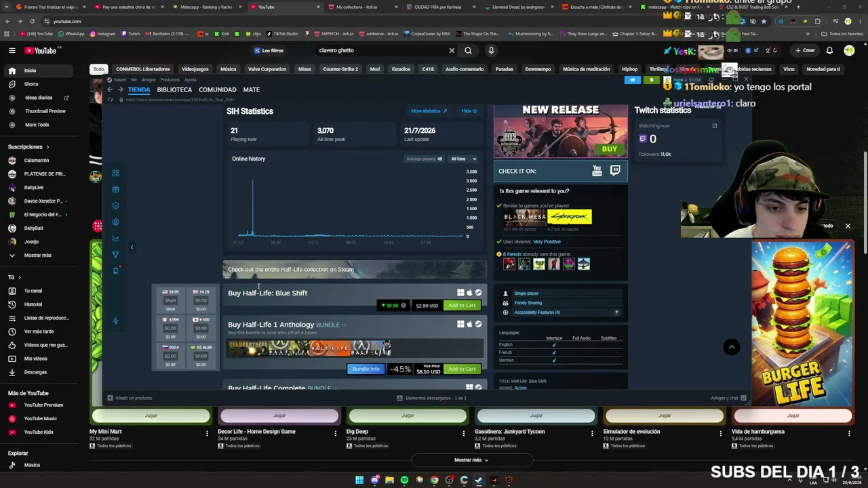The height and width of the screenshot is (488, 868).
Task: Click Añadir un producto in Steam footer
Action: (130, 398)
